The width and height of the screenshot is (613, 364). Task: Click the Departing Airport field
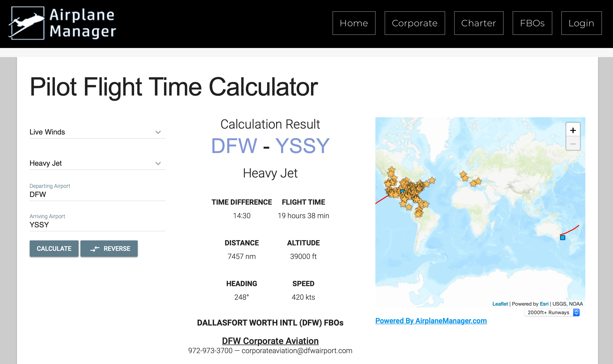point(97,194)
